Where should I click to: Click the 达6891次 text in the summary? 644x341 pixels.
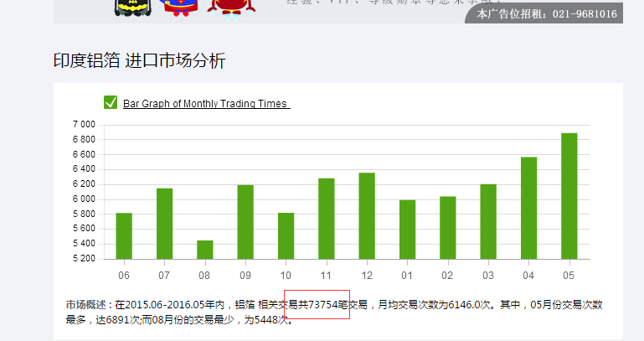(x=119, y=320)
